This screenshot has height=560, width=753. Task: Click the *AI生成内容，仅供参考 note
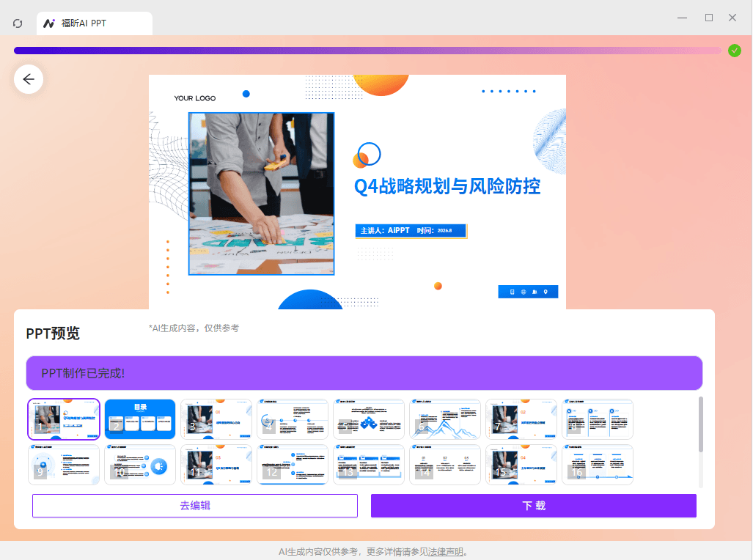tap(194, 328)
